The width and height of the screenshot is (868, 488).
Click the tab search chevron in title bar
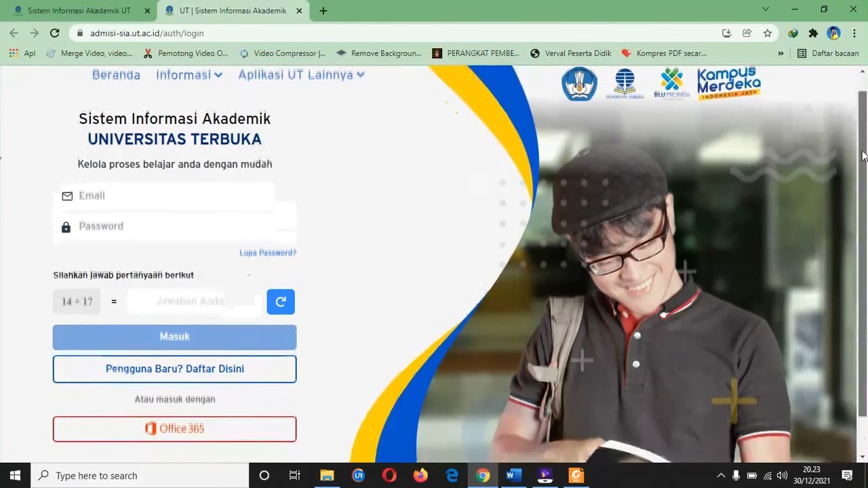[766, 9]
